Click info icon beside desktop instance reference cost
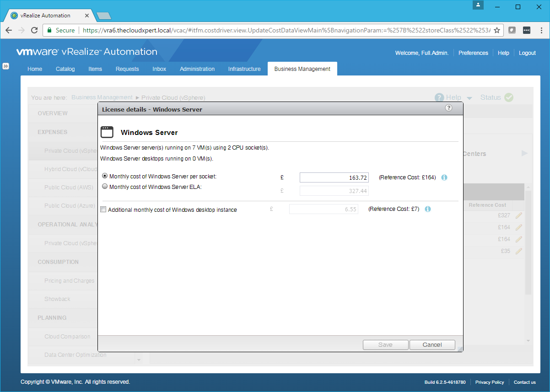550x392 pixels. [427, 209]
